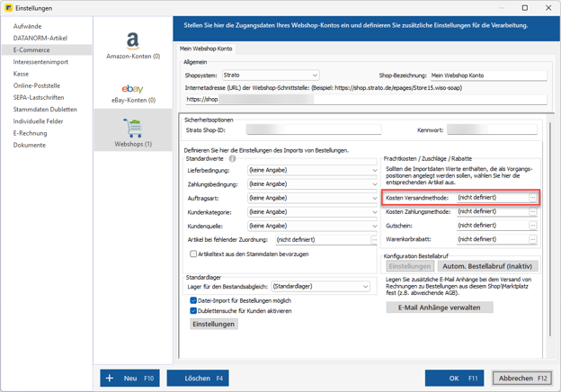Toggle Datei-Import für Bestellungen möglich
The image size is (561, 392).
coord(193,300)
